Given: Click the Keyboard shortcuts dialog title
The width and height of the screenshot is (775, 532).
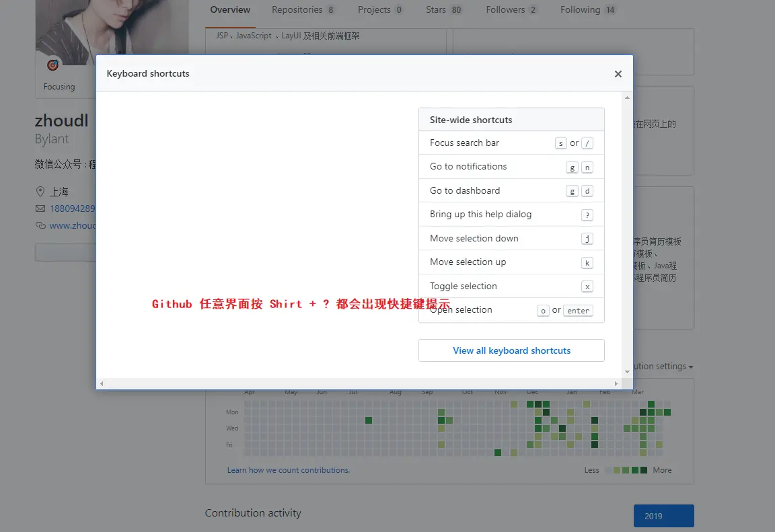Looking at the screenshot, I should [x=148, y=73].
